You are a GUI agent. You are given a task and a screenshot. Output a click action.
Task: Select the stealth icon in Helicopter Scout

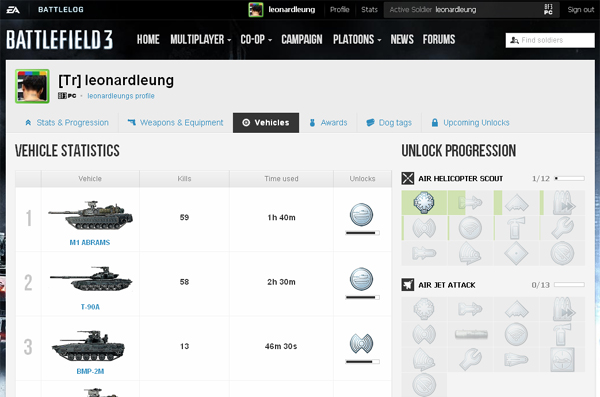tap(516, 203)
